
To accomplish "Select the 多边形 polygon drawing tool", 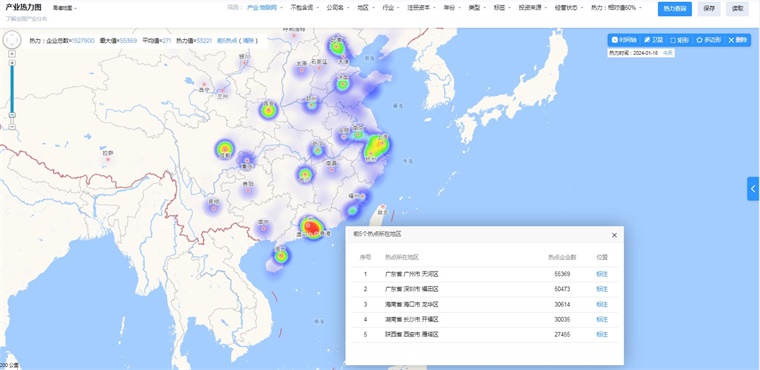I will pyautogui.click(x=709, y=40).
